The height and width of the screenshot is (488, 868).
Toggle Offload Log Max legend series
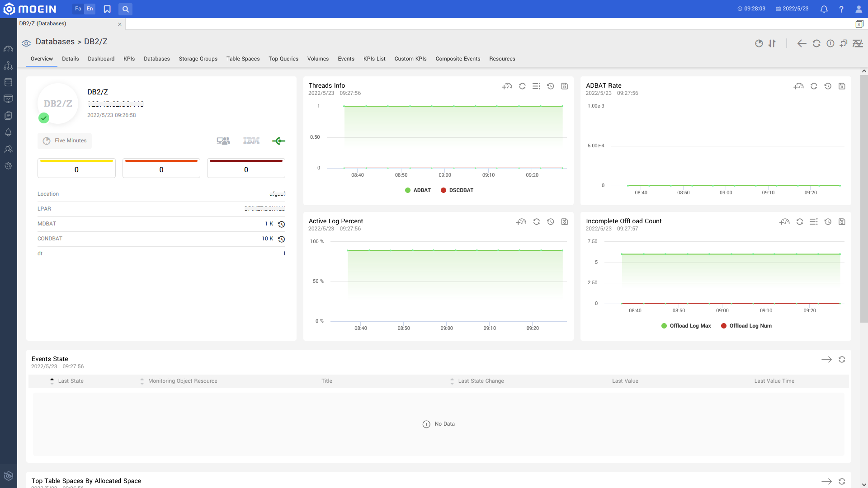point(686,326)
